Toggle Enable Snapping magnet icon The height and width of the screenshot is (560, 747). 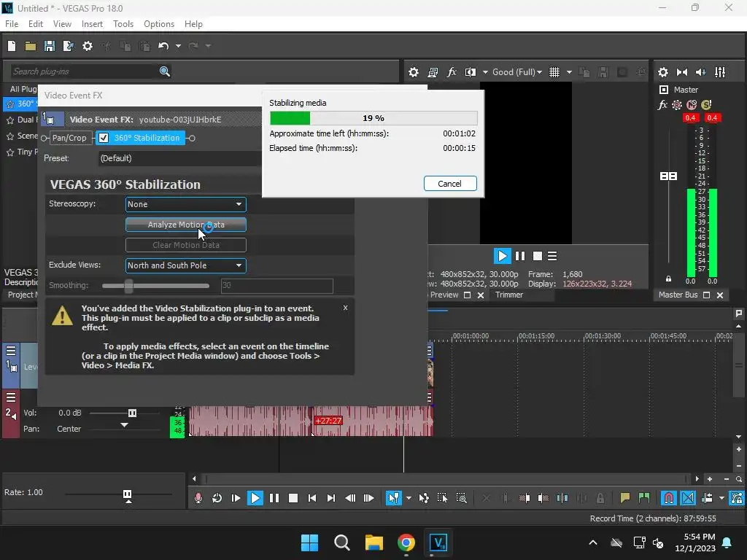(668, 498)
